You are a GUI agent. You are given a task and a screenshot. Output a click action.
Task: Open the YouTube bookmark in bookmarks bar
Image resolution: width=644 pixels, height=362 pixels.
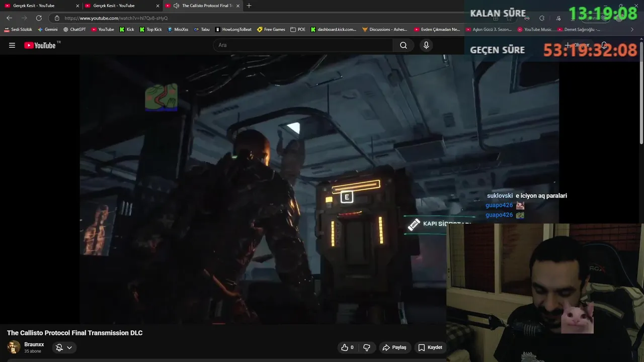[103, 30]
